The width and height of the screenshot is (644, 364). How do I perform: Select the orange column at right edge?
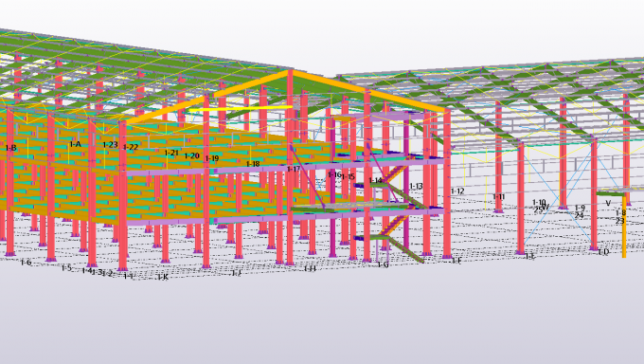click(x=624, y=227)
